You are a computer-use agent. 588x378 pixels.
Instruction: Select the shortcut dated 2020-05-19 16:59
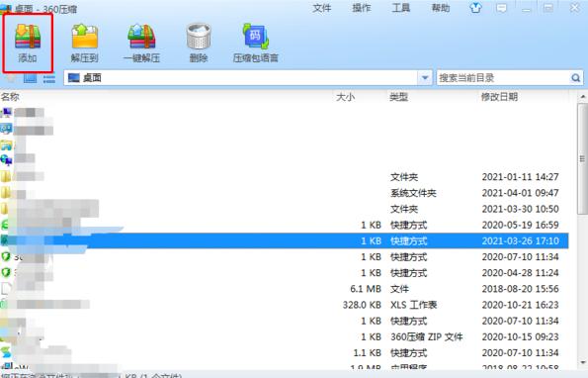click(x=285, y=225)
